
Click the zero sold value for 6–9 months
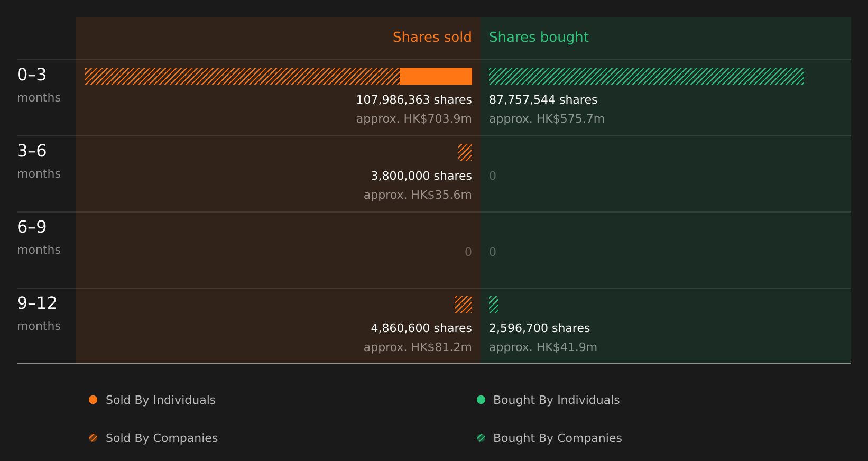468,252
